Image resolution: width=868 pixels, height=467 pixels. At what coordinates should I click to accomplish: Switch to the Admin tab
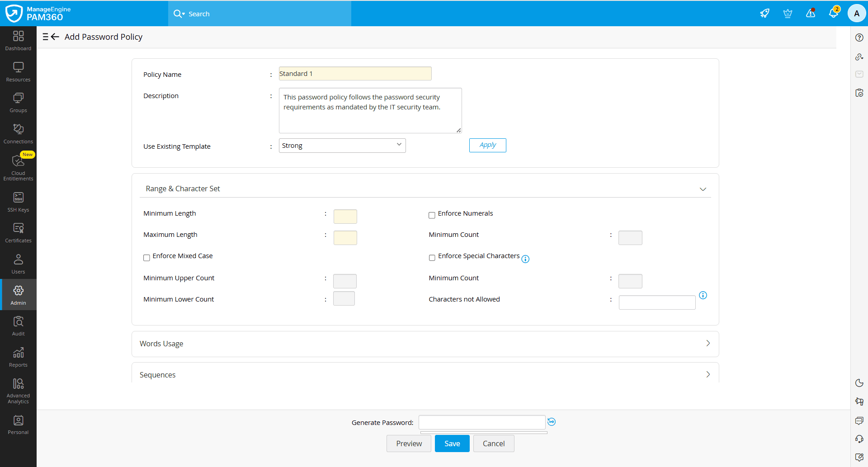[18, 294]
